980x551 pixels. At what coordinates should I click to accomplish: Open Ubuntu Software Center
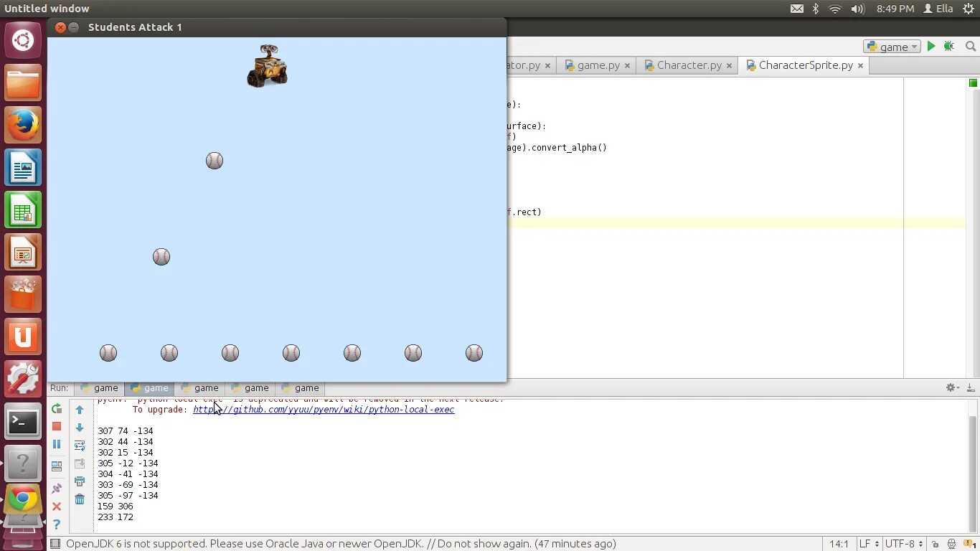pyautogui.click(x=23, y=295)
